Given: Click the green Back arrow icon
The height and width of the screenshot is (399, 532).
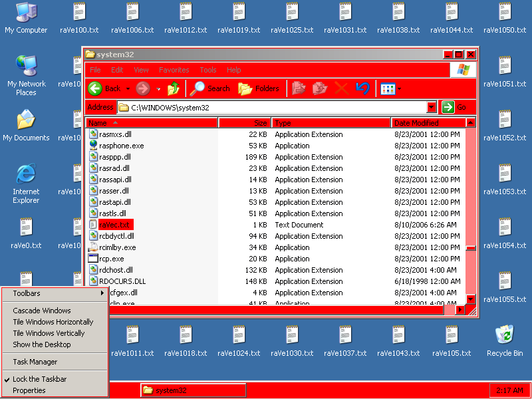Looking at the screenshot, I should [x=95, y=88].
